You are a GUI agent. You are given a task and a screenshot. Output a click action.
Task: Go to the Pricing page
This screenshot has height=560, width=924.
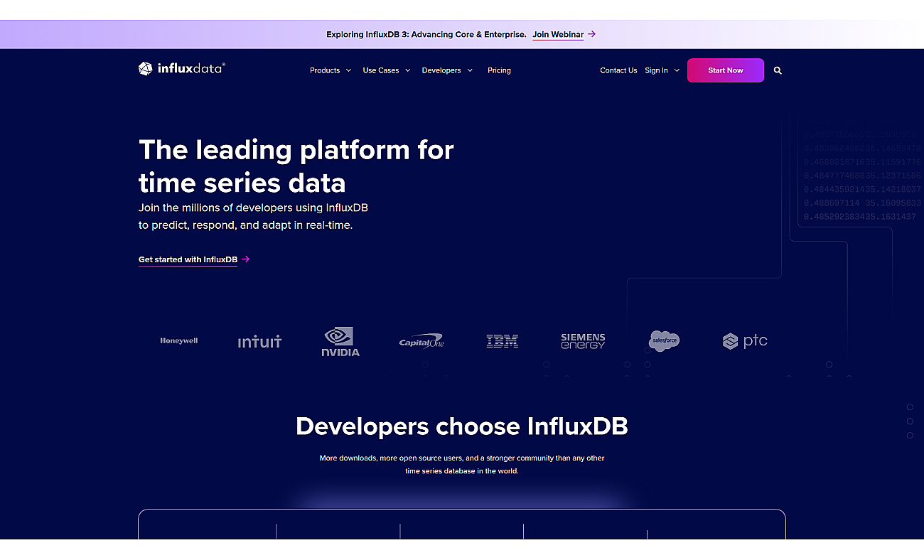coord(499,70)
